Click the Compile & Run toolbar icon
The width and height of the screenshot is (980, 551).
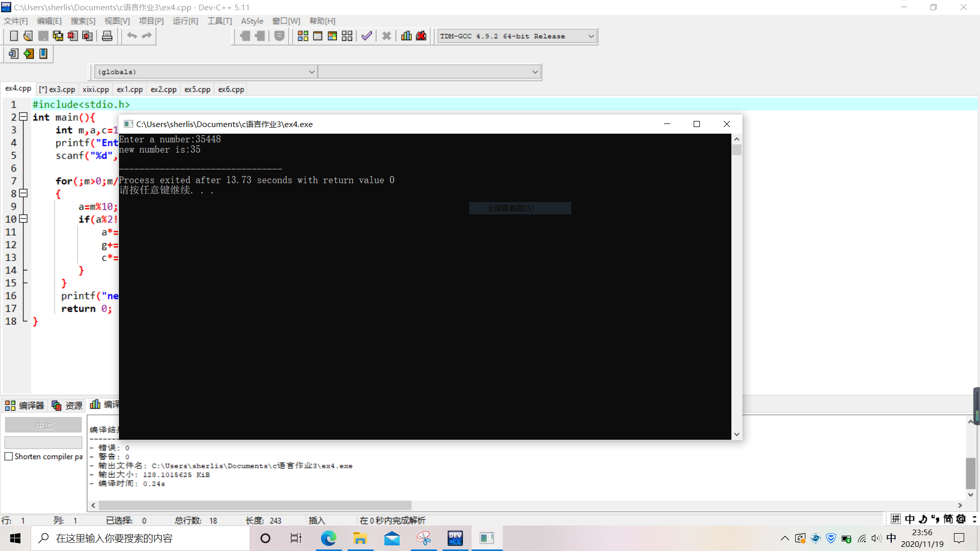pyautogui.click(x=332, y=36)
